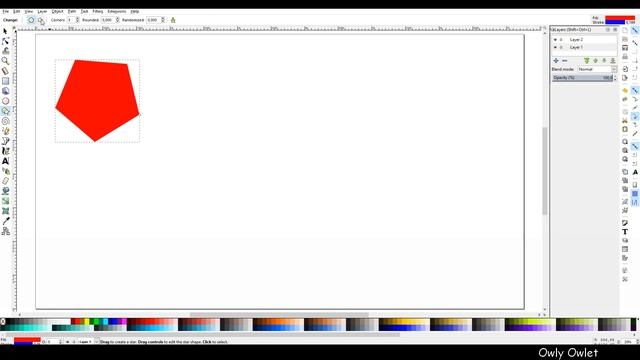Select the Bezier pen tool
Screen dimensions: 640x360
pos(5,141)
